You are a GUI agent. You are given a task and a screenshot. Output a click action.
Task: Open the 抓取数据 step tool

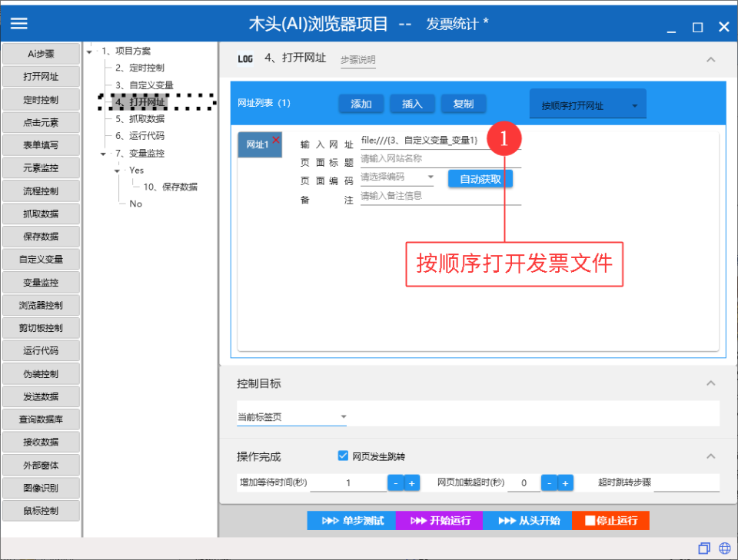[41, 214]
